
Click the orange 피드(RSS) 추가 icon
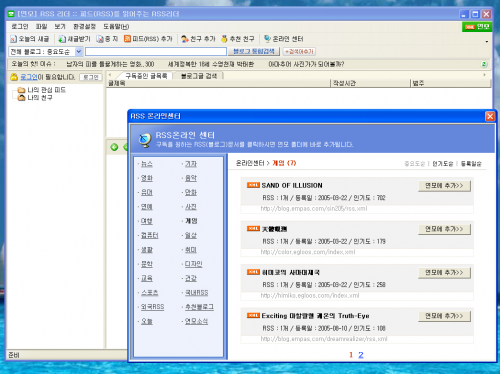127,39
